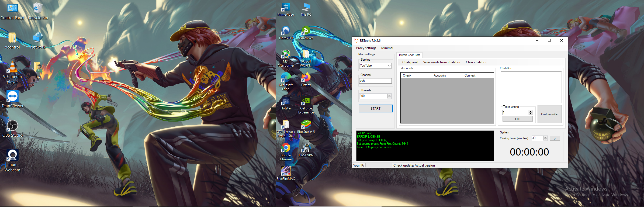Click the Custom write button
Screen dimensions: 644x207
click(x=549, y=114)
